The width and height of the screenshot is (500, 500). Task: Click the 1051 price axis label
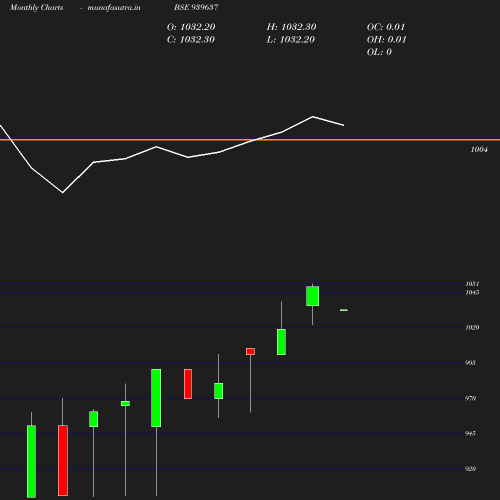[x=472, y=284]
